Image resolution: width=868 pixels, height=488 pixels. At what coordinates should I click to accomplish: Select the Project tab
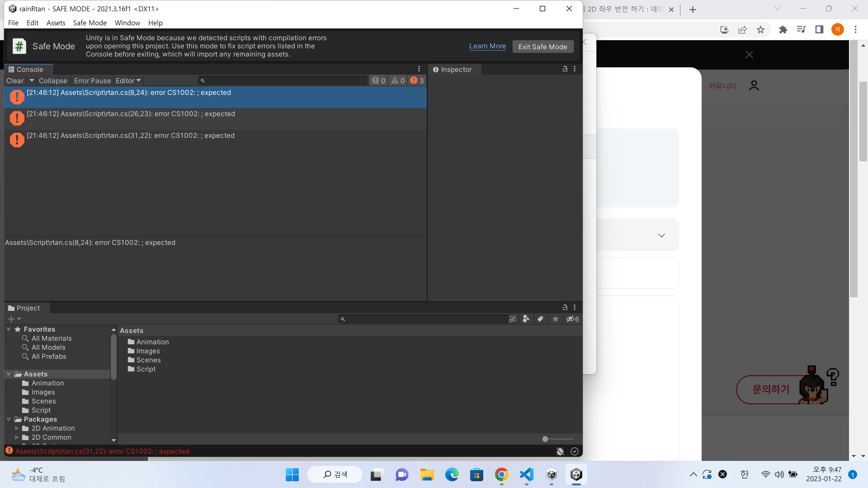click(27, 308)
